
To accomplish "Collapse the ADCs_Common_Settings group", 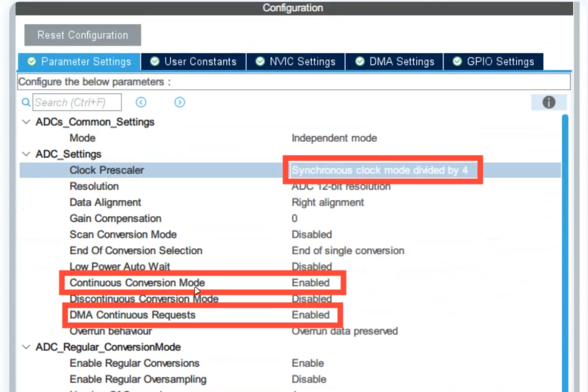I will click(x=27, y=122).
